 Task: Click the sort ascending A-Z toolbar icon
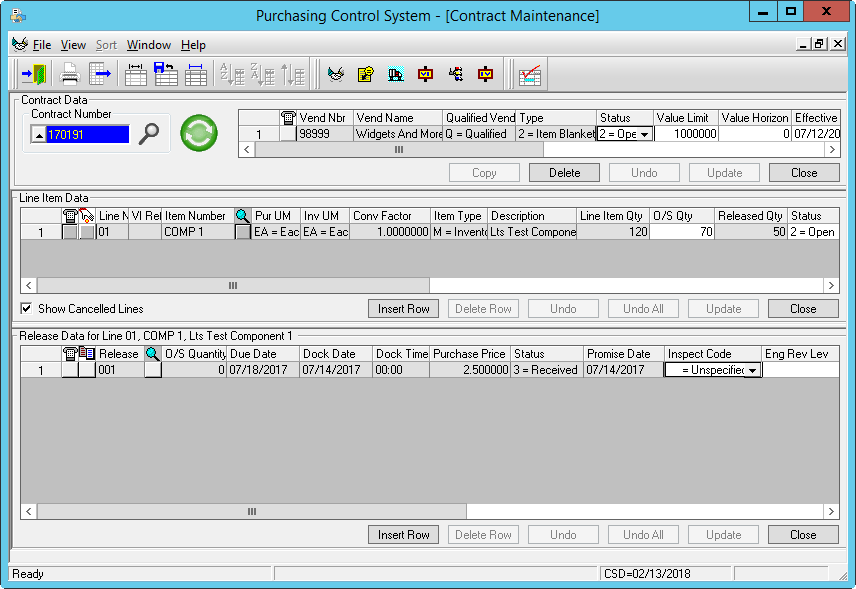click(232, 74)
